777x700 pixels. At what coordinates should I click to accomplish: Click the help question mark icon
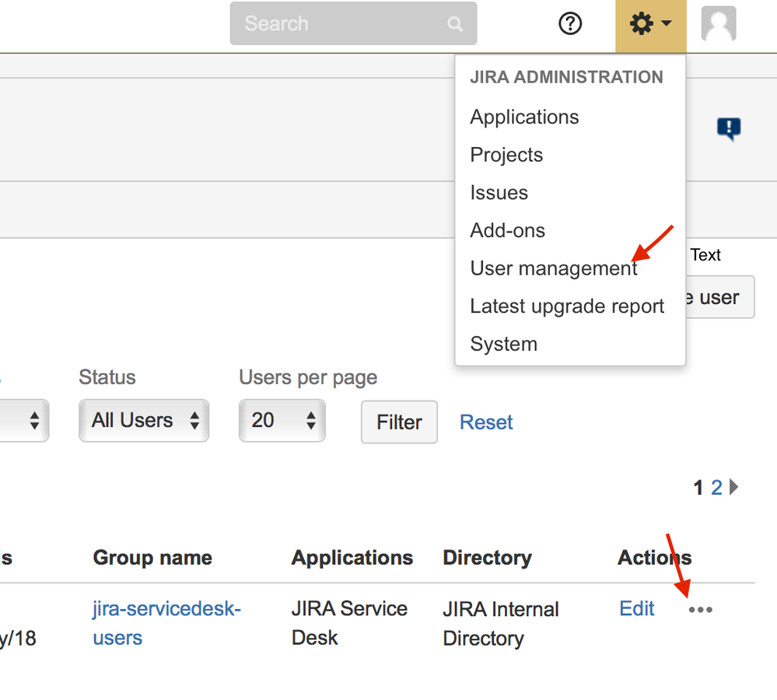click(x=570, y=24)
